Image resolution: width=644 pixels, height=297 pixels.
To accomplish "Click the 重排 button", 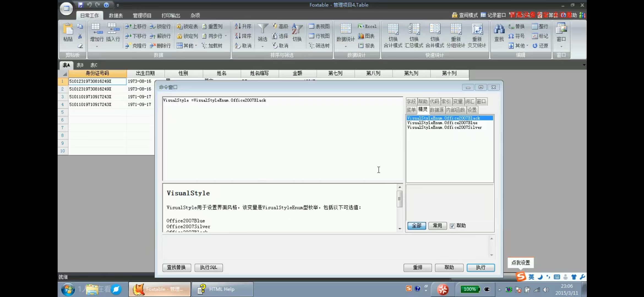I will (417, 267).
